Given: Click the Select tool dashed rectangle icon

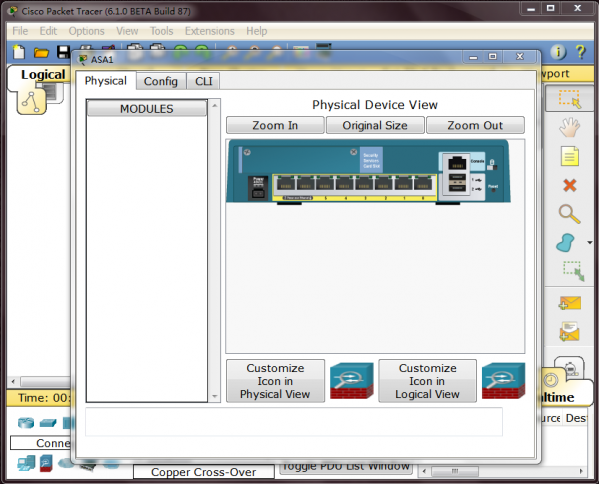Looking at the screenshot, I should pyautogui.click(x=570, y=99).
